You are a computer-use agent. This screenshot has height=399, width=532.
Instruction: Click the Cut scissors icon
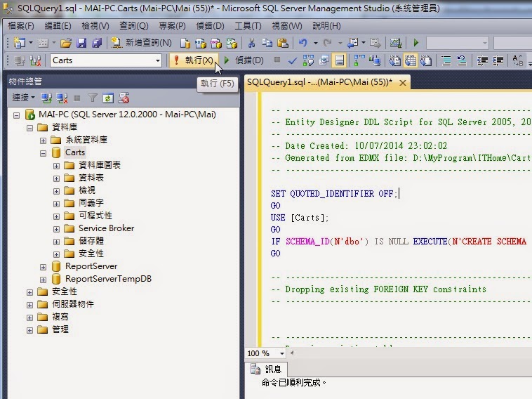click(251, 43)
